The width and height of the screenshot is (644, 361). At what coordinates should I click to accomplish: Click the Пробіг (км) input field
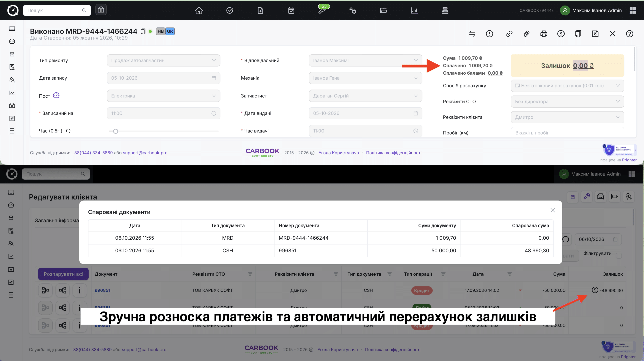[567, 132]
